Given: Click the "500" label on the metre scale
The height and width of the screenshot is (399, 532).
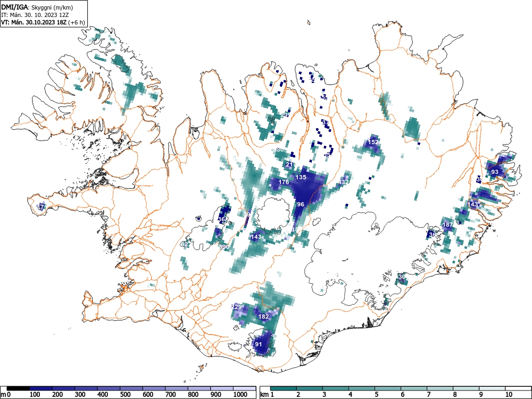Looking at the screenshot, I should pyautogui.click(x=125, y=395).
